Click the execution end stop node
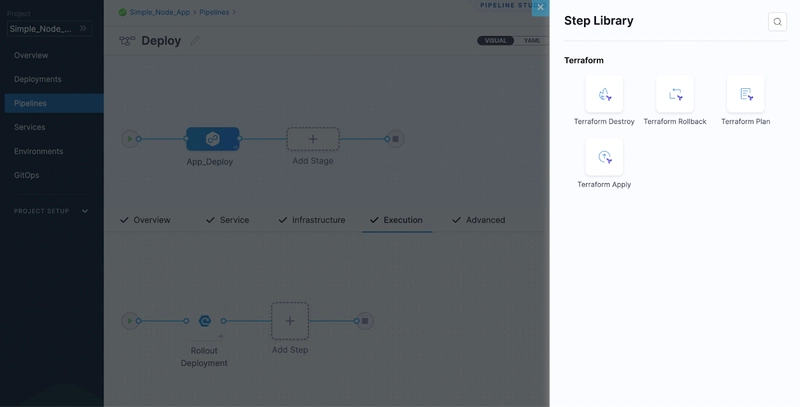The height and width of the screenshot is (407, 800). 365,321
